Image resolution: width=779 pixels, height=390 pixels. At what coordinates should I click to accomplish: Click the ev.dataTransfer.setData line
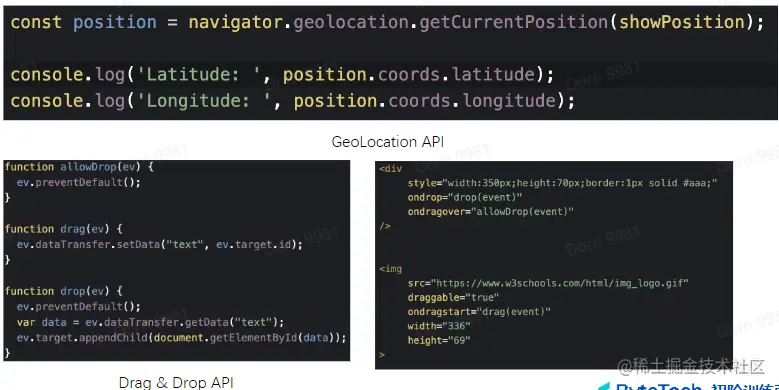click(159, 244)
